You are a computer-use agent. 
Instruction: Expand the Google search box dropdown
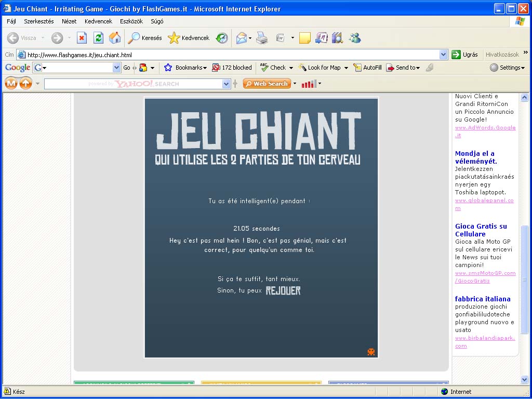coord(116,68)
